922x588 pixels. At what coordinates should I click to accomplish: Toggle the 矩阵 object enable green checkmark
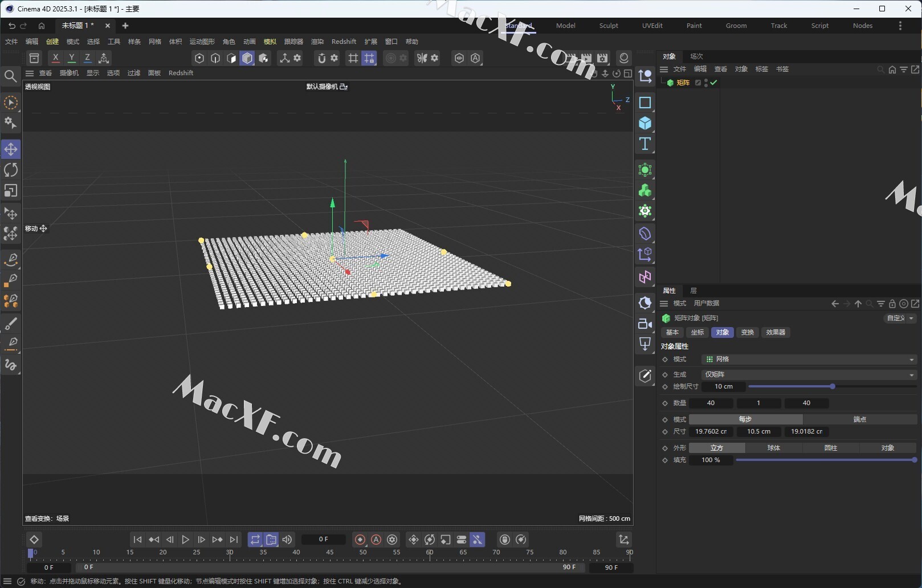point(713,83)
